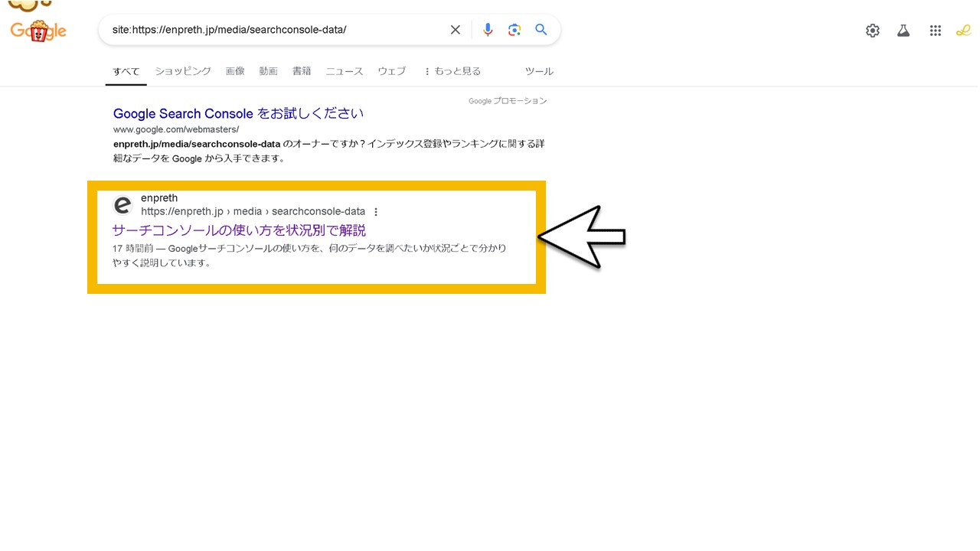Start a voice search with the microphone
The height and width of the screenshot is (551, 980).
point(488,29)
